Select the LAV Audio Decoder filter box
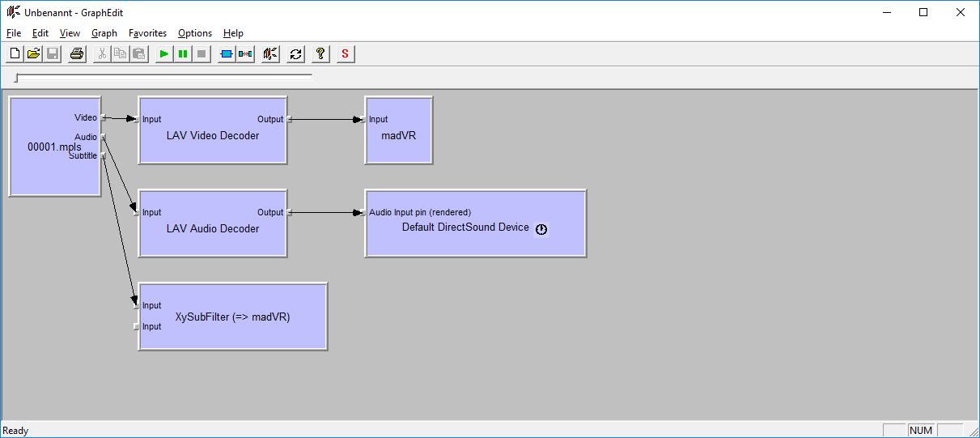The width and height of the screenshot is (980, 438). 213,223
